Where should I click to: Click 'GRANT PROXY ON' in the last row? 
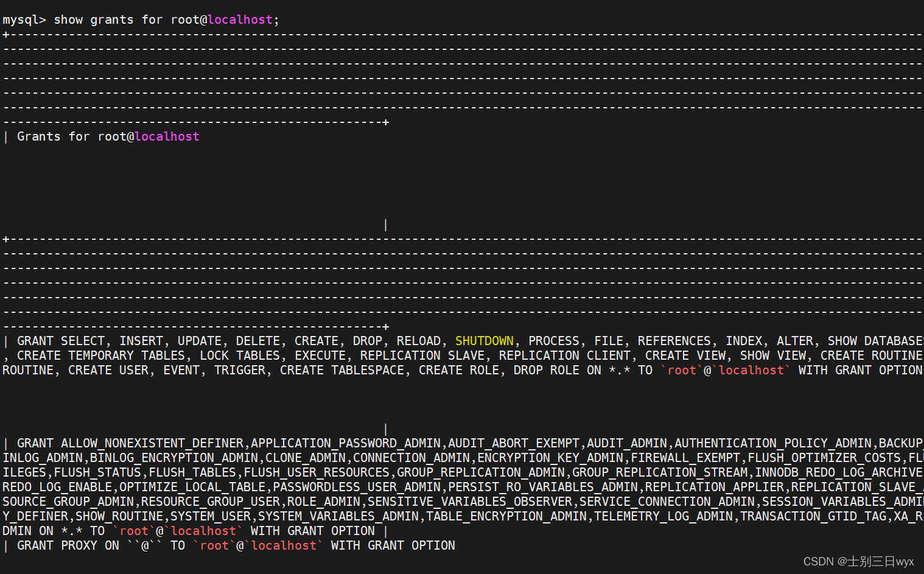tap(68, 546)
